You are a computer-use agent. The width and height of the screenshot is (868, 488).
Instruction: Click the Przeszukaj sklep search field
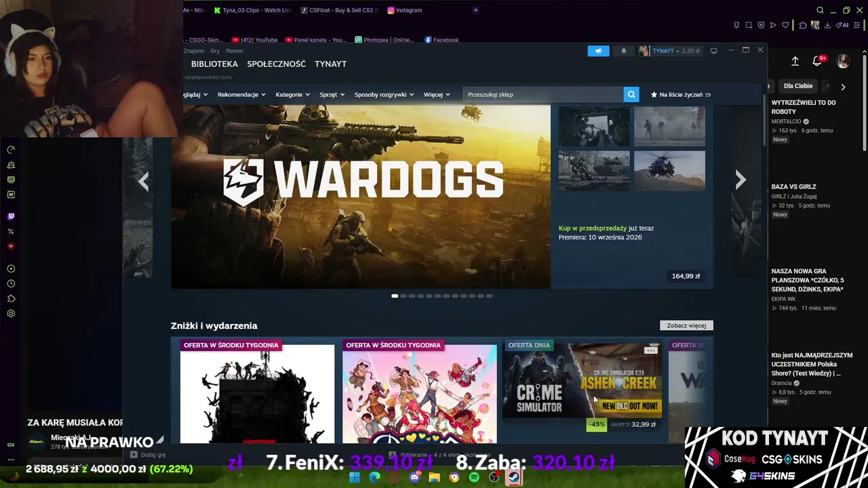click(543, 95)
